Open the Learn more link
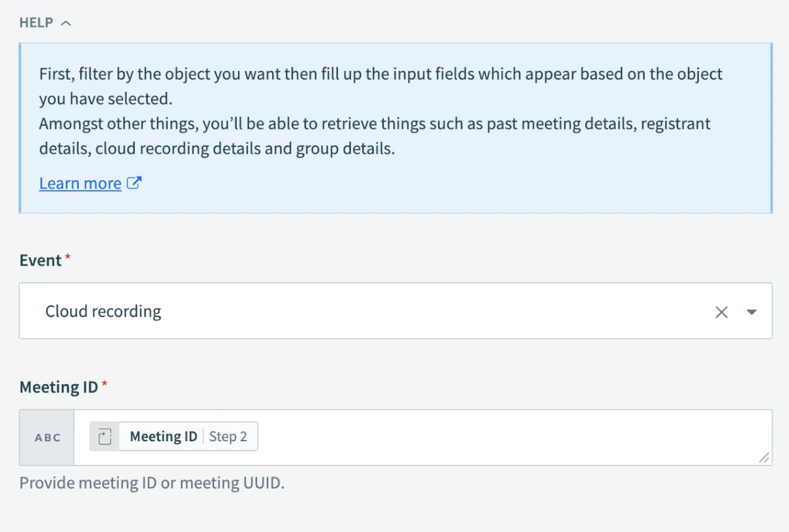 point(80,183)
